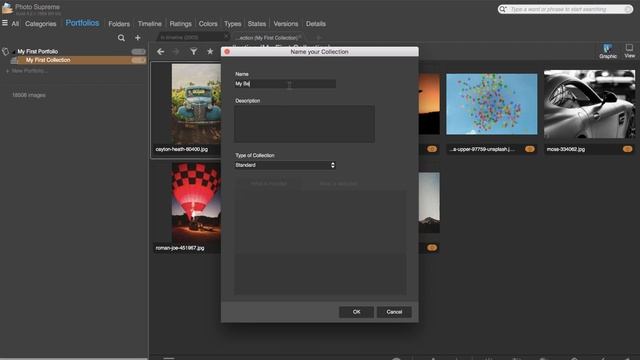Screen dimensions: 640x360
Task: Select the What to exclude tab
Action: (338, 184)
